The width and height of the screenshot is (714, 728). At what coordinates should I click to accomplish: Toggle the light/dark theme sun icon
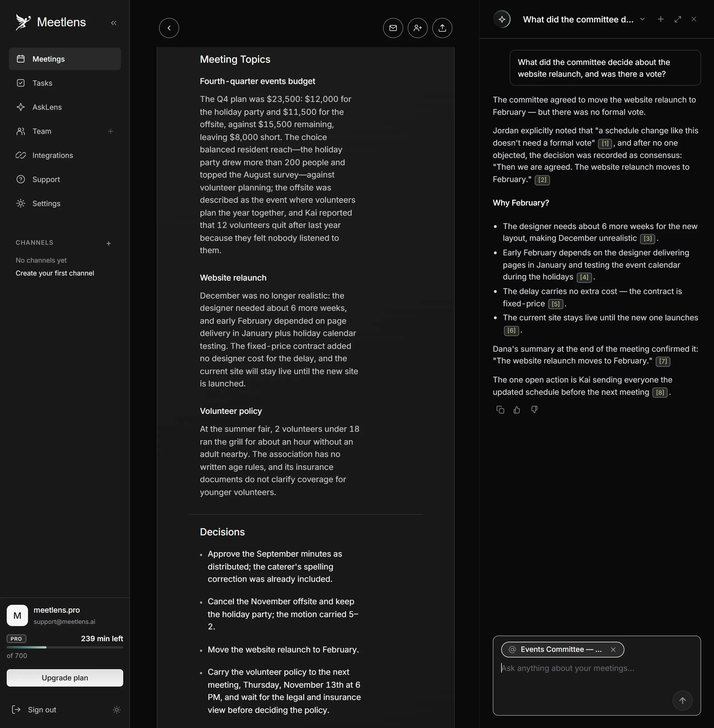[117, 710]
